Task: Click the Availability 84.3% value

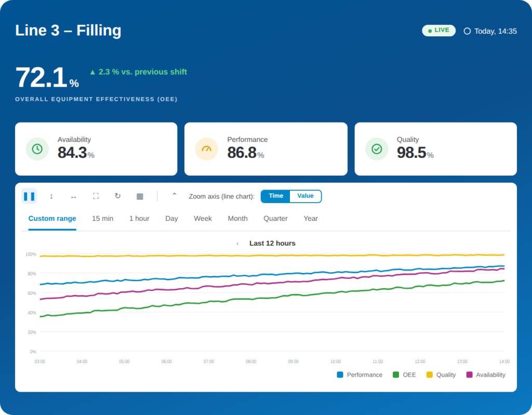Action: coord(76,153)
